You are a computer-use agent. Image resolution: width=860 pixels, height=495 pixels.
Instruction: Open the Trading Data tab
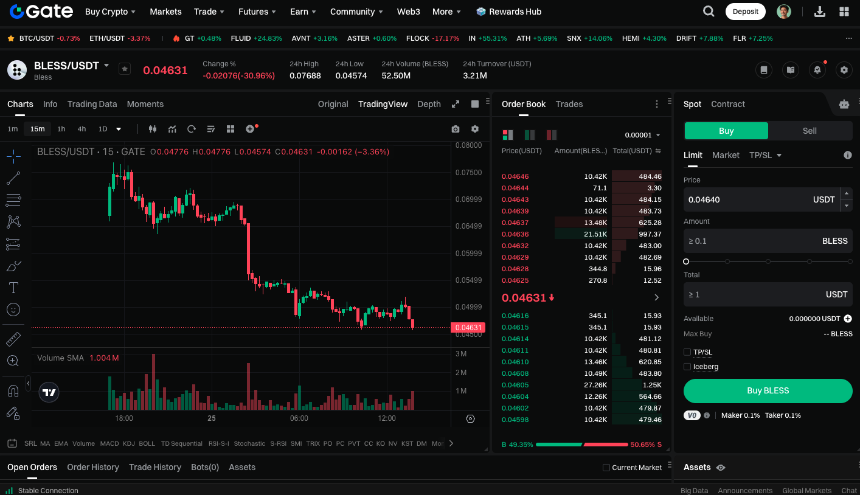coord(92,104)
